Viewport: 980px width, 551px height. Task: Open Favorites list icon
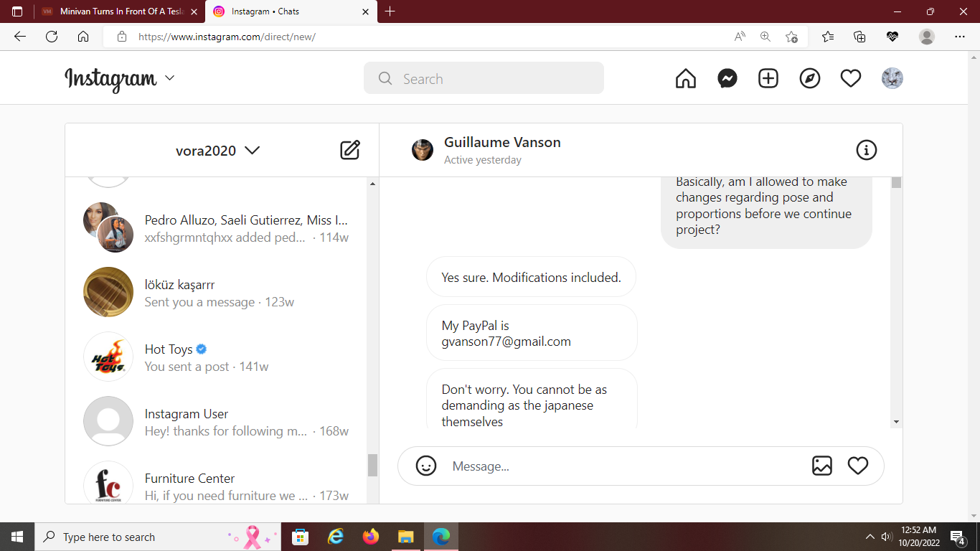pyautogui.click(x=828, y=37)
